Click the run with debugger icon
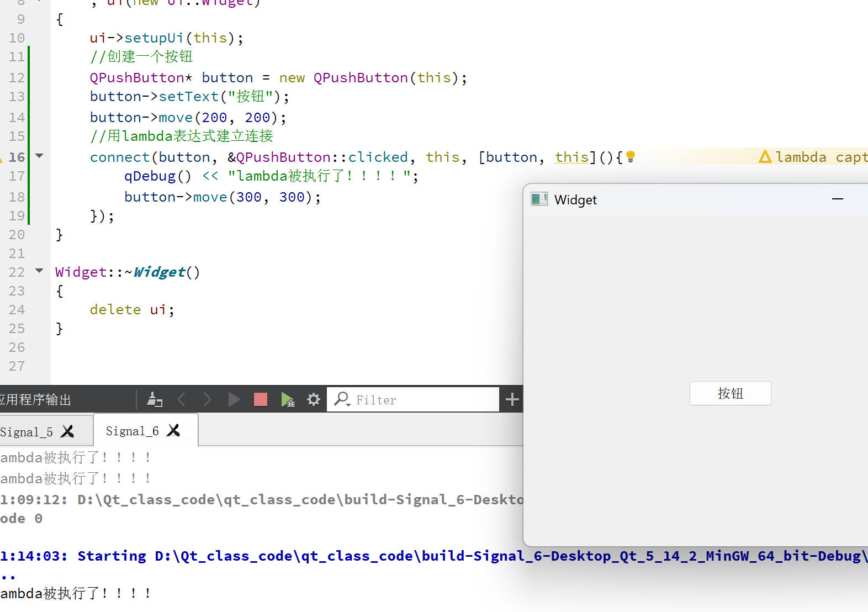This screenshot has width=868, height=612. click(x=288, y=399)
